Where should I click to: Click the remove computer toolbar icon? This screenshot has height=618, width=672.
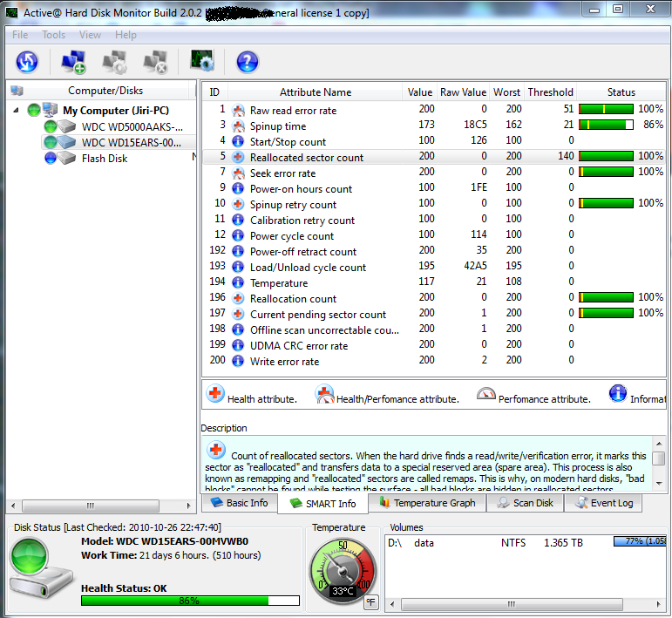click(155, 62)
